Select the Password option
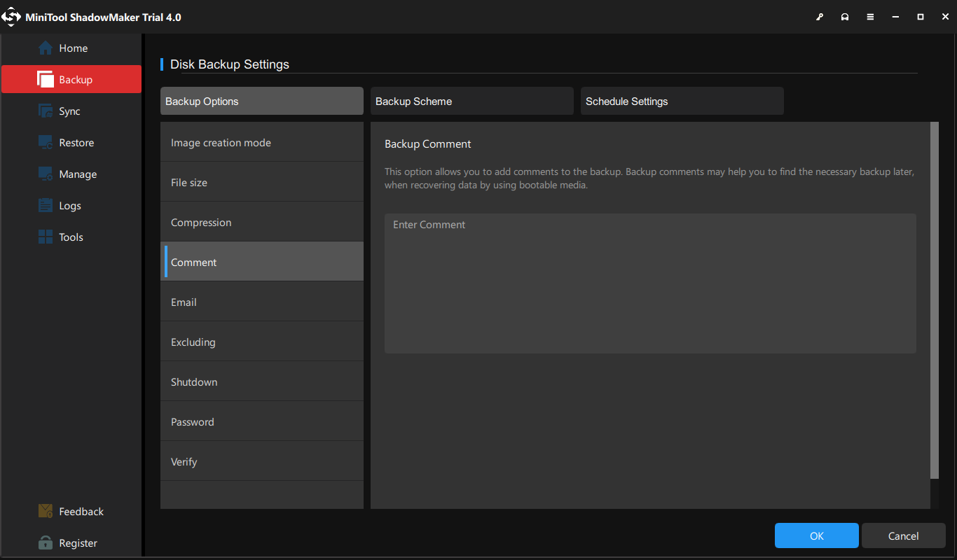Image resolution: width=957 pixels, height=560 pixels. pyautogui.click(x=262, y=421)
